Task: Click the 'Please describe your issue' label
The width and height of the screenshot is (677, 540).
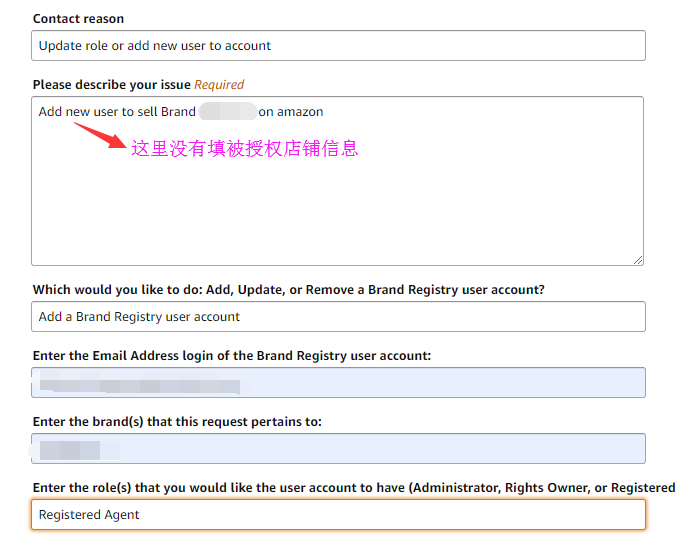Action: (112, 85)
